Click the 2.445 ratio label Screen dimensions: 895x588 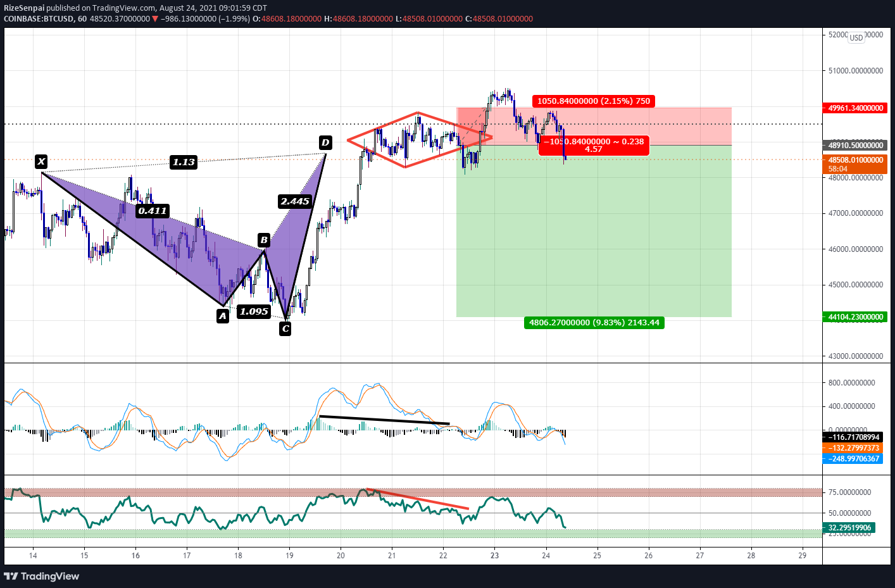point(295,201)
